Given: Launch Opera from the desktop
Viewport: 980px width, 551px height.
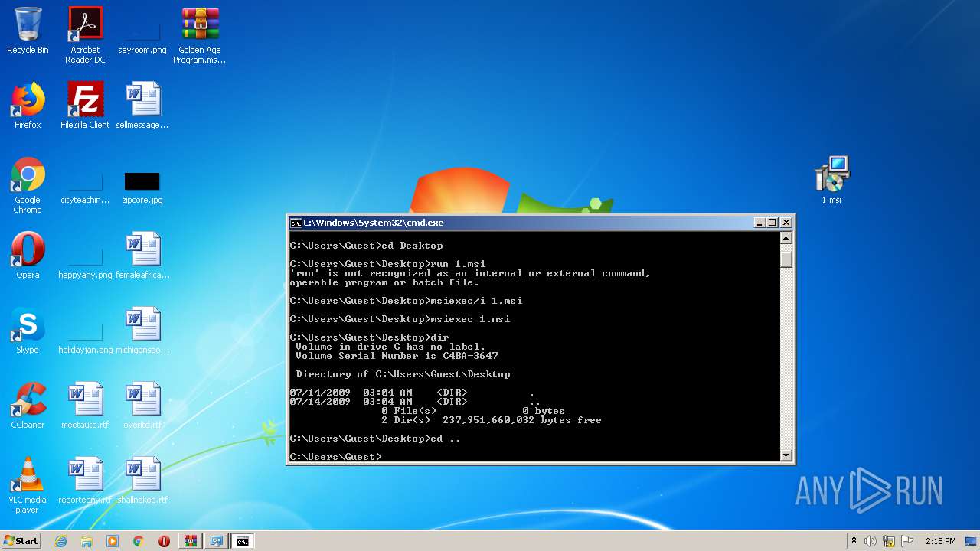Looking at the screenshot, I should click(28, 256).
